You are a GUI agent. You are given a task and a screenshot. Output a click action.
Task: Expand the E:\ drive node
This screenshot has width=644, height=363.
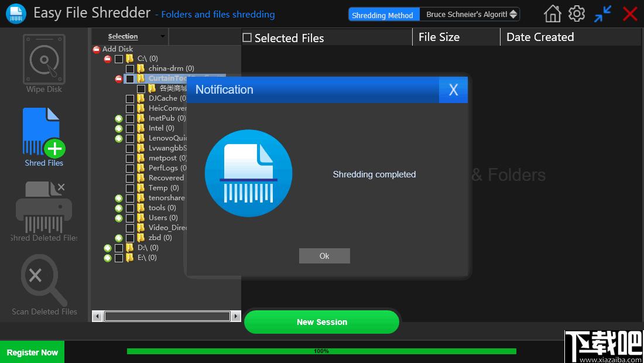pyautogui.click(x=108, y=258)
